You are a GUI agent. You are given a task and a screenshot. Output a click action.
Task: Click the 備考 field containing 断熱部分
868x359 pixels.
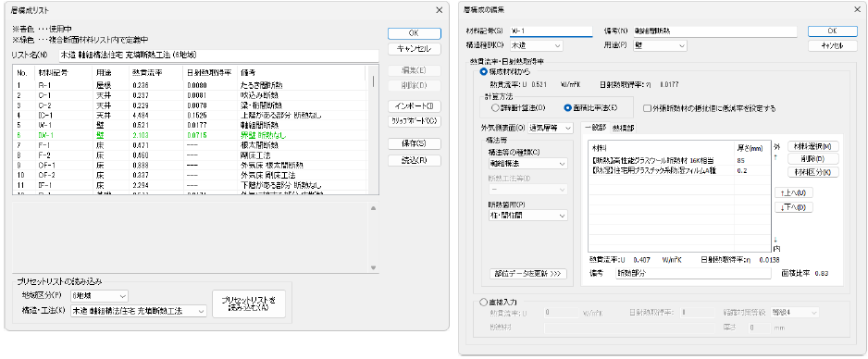(693, 273)
